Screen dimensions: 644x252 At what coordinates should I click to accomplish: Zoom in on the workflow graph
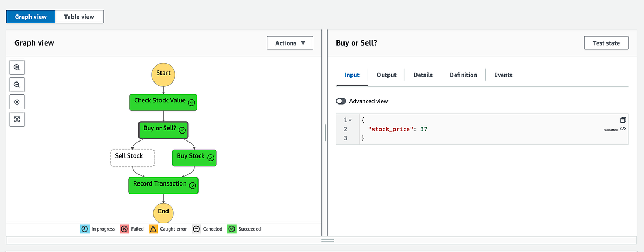coord(17,68)
